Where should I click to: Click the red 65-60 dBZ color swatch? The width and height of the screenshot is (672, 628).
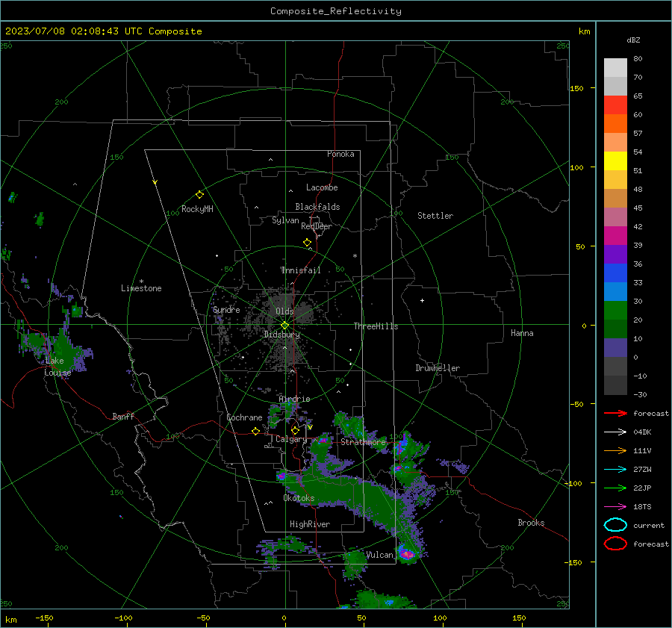coord(615,105)
